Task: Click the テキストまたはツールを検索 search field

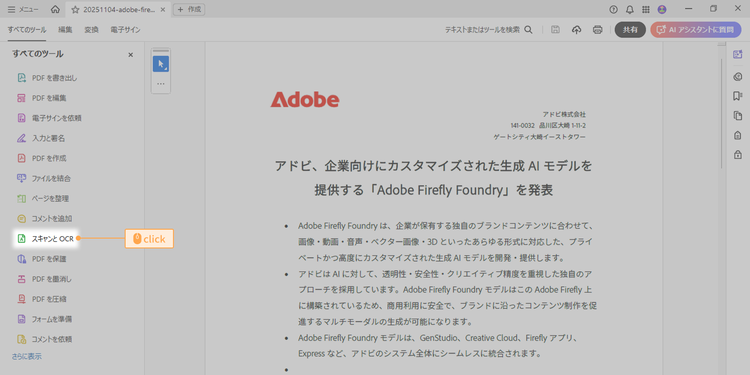Action: pyautogui.click(x=482, y=30)
